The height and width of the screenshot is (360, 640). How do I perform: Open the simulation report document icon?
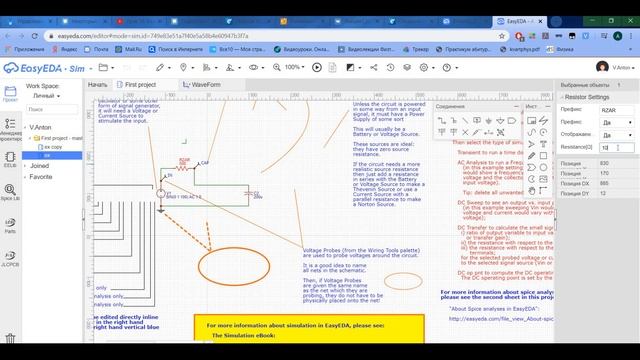tap(333, 67)
